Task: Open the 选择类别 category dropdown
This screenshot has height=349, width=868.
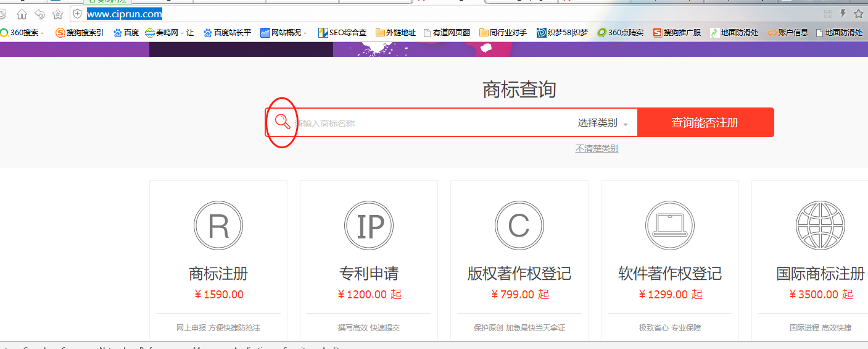Action: (603, 123)
